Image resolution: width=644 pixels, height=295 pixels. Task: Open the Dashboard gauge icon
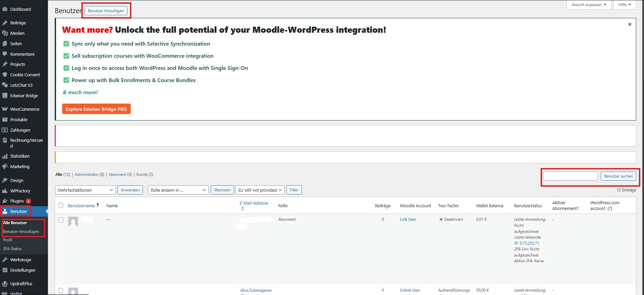point(5,9)
